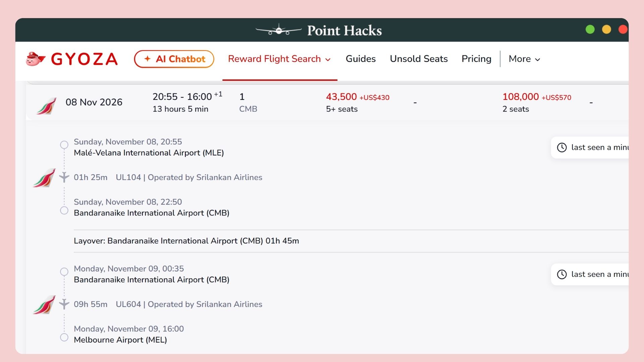Click the Gyoza mascot logo icon
Screen dimensions: 644x362
point(36,59)
